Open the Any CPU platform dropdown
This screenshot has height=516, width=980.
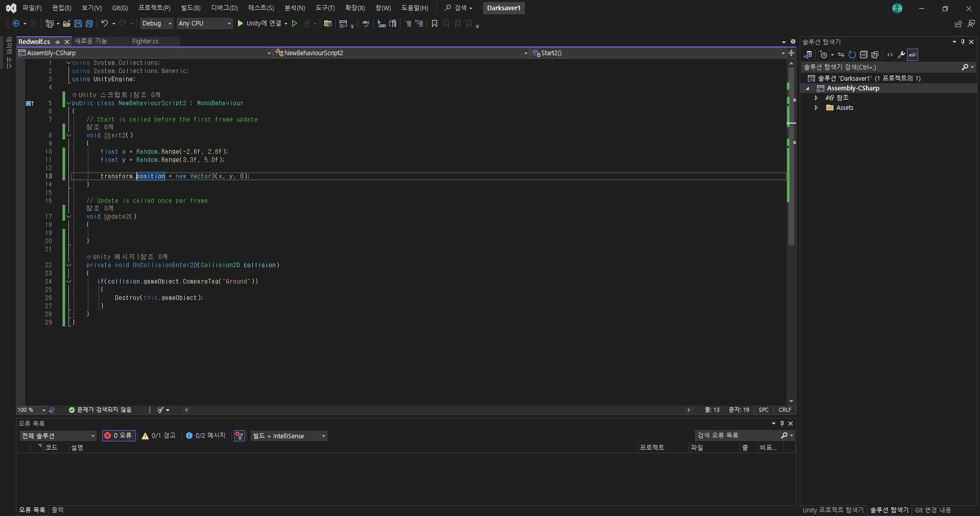205,24
